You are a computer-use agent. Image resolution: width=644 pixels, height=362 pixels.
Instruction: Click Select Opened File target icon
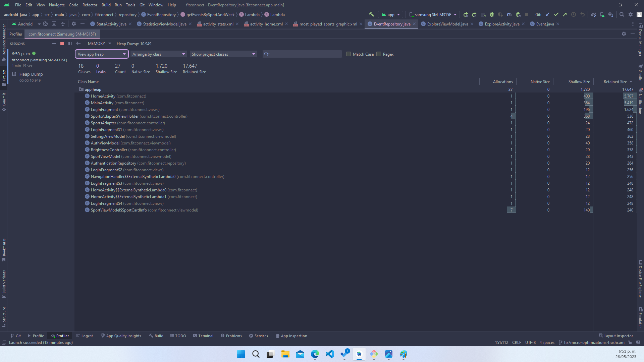[45, 24]
